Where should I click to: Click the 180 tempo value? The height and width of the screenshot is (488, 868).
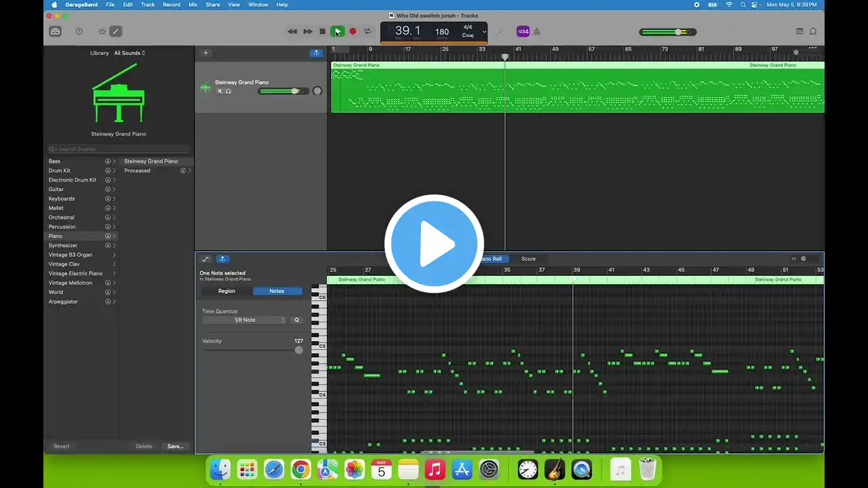(442, 31)
